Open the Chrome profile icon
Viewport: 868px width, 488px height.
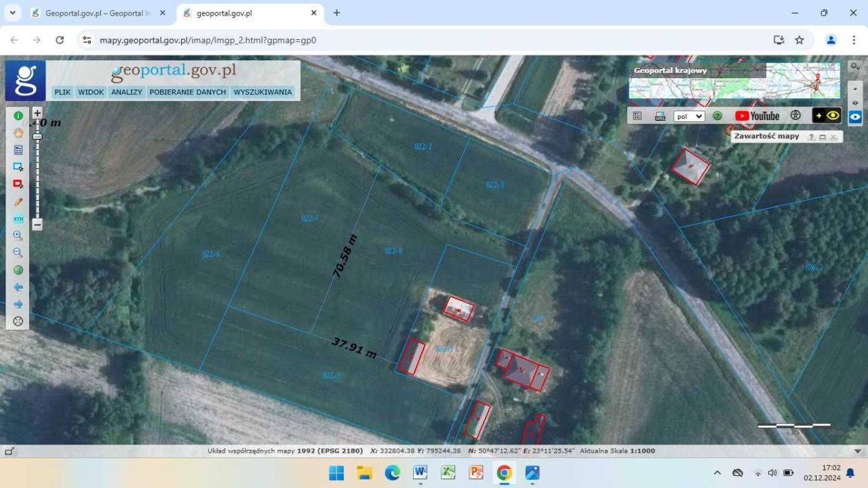tap(831, 40)
